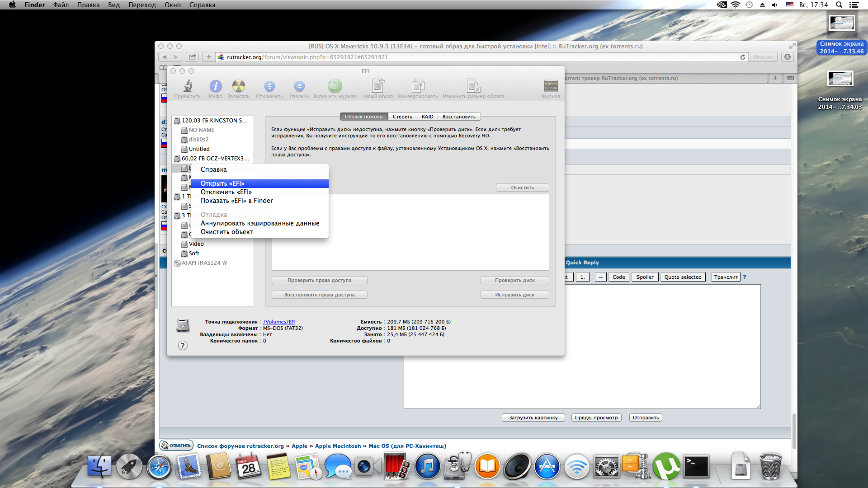Open Photo Booth from the Dock
The height and width of the screenshot is (488, 868).
[398, 466]
